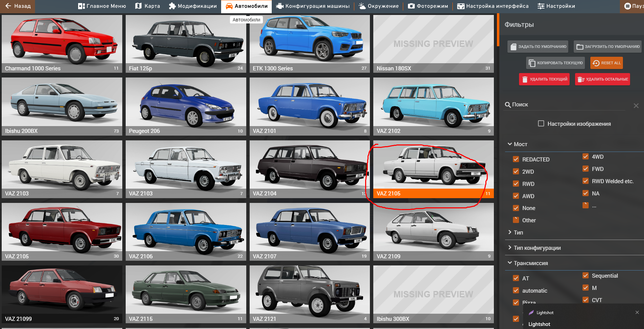Click the Автомобили car icon
The width and height of the screenshot is (644, 329).
pos(229,6)
